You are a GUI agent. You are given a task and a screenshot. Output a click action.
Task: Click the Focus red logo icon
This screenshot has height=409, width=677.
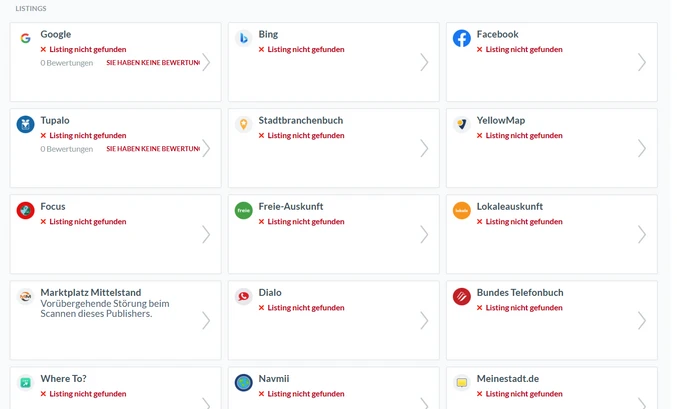click(25, 211)
